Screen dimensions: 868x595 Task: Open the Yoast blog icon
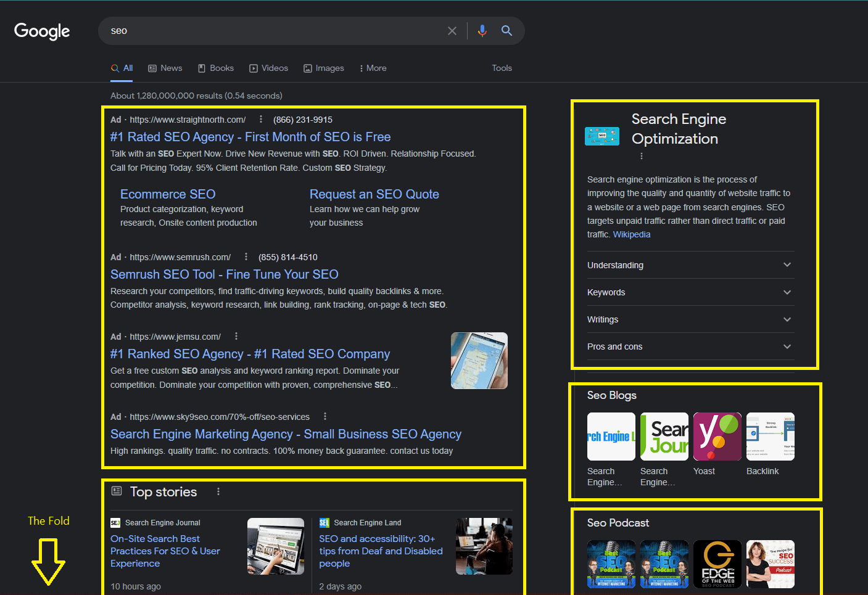point(717,437)
